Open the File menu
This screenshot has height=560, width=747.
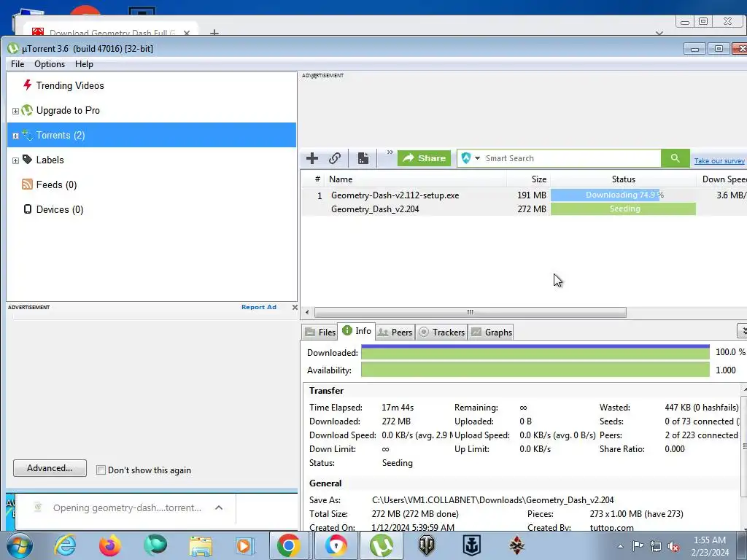[x=18, y=64]
